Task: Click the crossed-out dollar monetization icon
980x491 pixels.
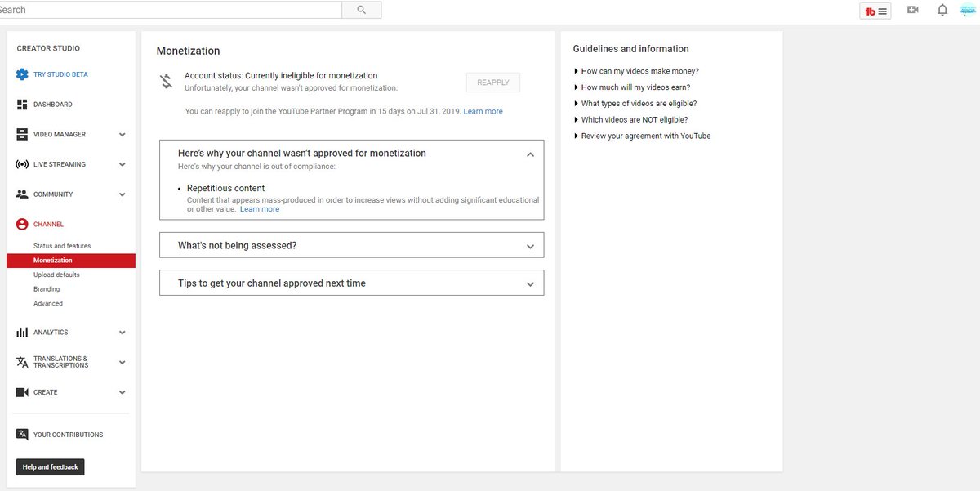Action: click(167, 82)
